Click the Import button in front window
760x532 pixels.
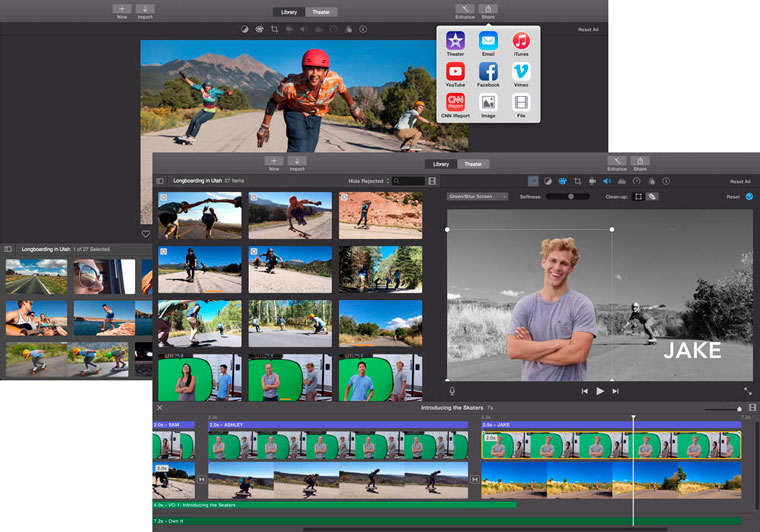(x=297, y=163)
